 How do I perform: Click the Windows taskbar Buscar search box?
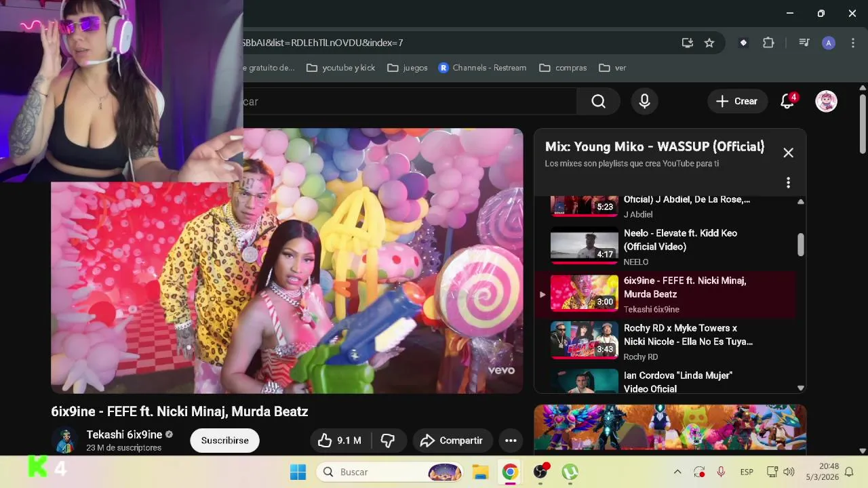coord(390,472)
